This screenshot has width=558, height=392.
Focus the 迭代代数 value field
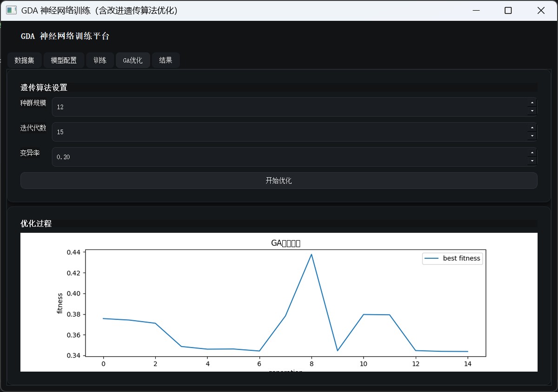pyautogui.click(x=288, y=132)
